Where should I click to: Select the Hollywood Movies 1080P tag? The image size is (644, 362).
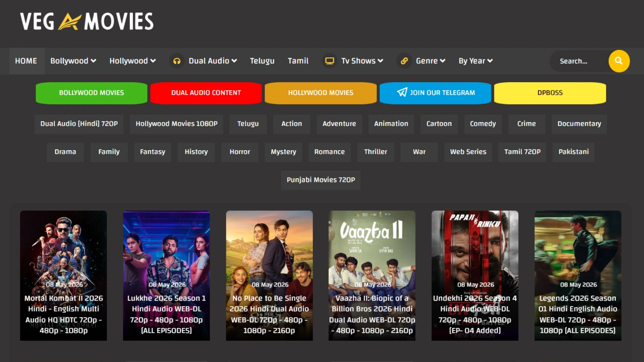(176, 124)
